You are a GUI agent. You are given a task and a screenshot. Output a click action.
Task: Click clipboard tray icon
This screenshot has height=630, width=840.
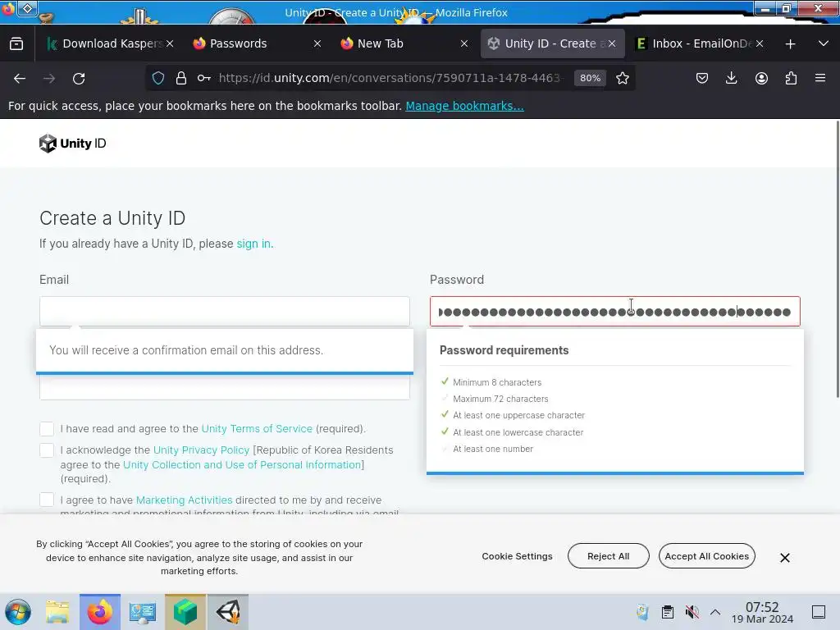(x=668, y=612)
